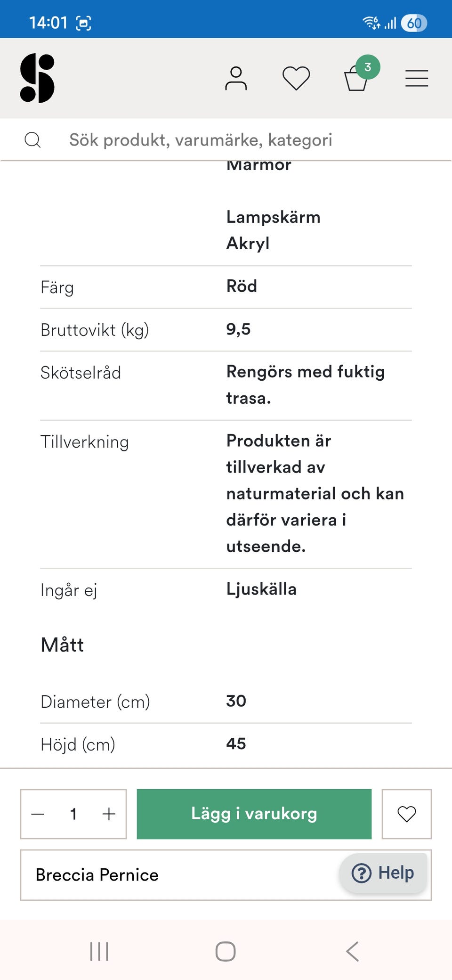Open the hamburger menu
Screen dimensions: 452x980
click(417, 78)
